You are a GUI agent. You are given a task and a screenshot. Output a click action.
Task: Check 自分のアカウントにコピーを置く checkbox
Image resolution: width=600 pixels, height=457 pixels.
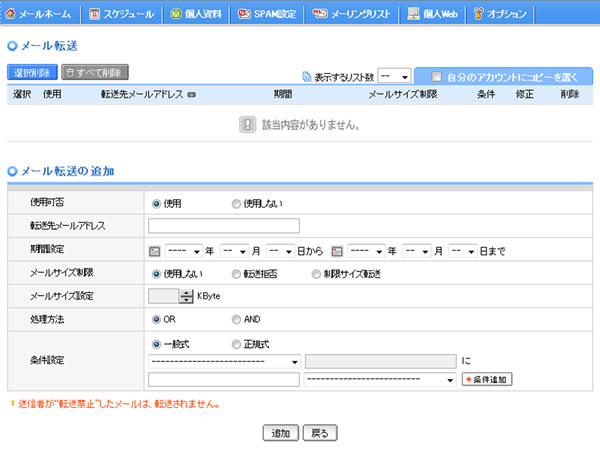click(x=436, y=76)
